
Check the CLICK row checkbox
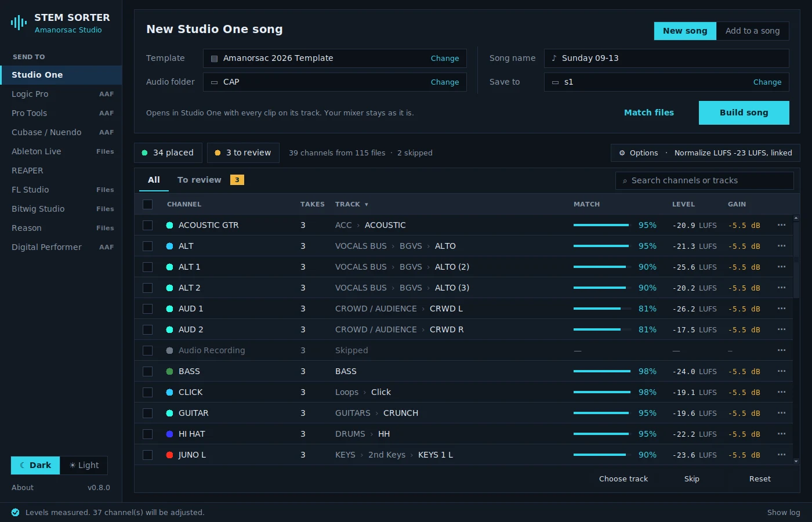(x=147, y=392)
